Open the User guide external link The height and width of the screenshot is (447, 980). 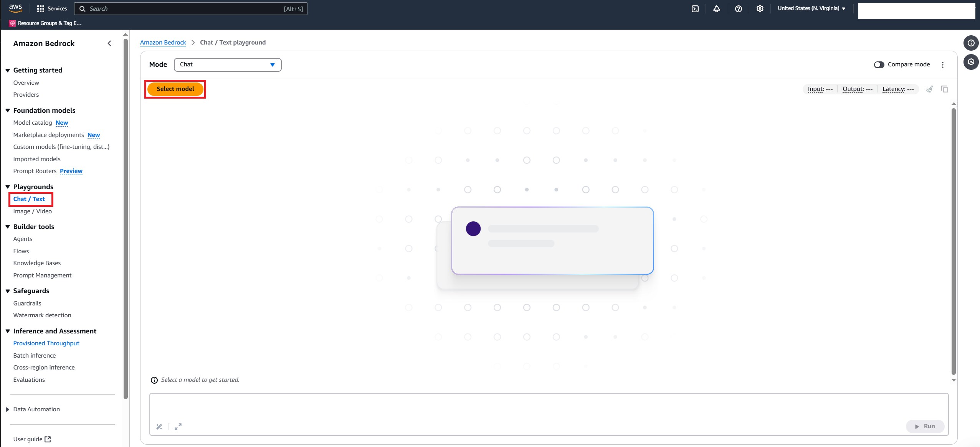click(x=32, y=439)
